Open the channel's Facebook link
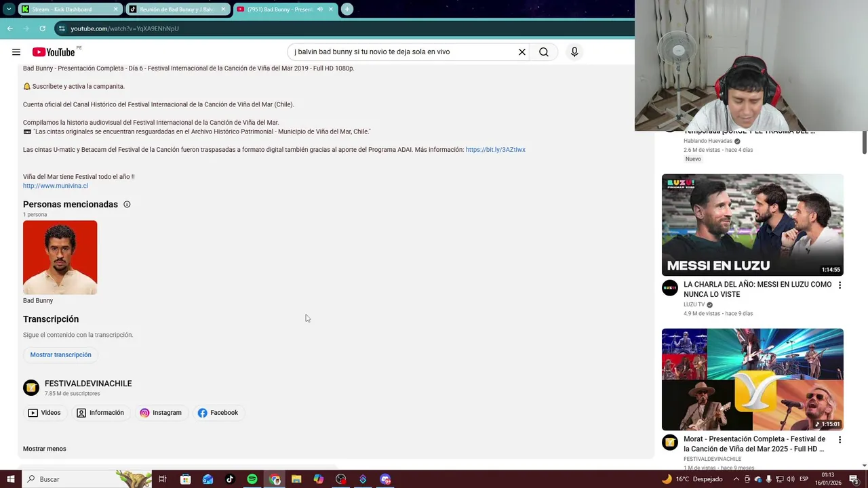The height and width of the screenshot is (488, 868). [x=218, y=413]
